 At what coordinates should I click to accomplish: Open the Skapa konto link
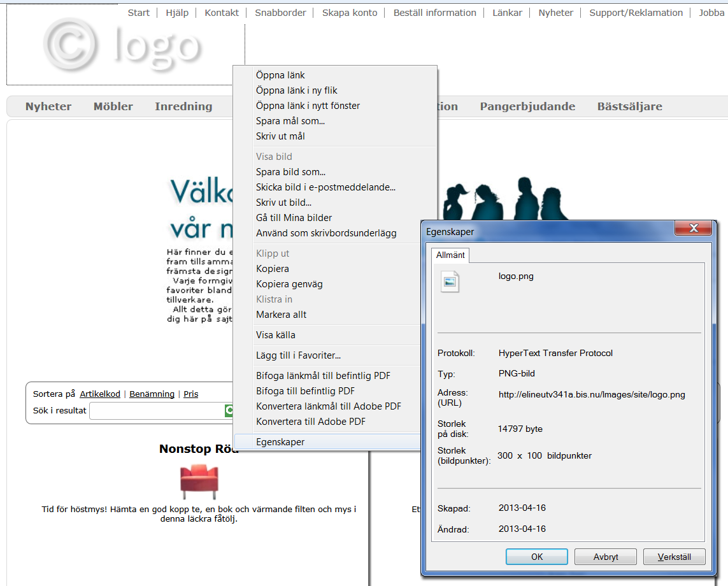coord(350,13)
